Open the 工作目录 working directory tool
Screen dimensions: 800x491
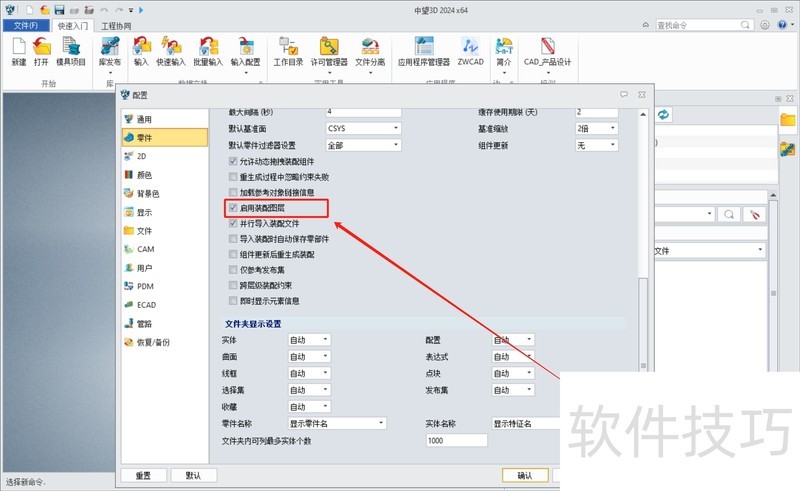pos(288,52)
